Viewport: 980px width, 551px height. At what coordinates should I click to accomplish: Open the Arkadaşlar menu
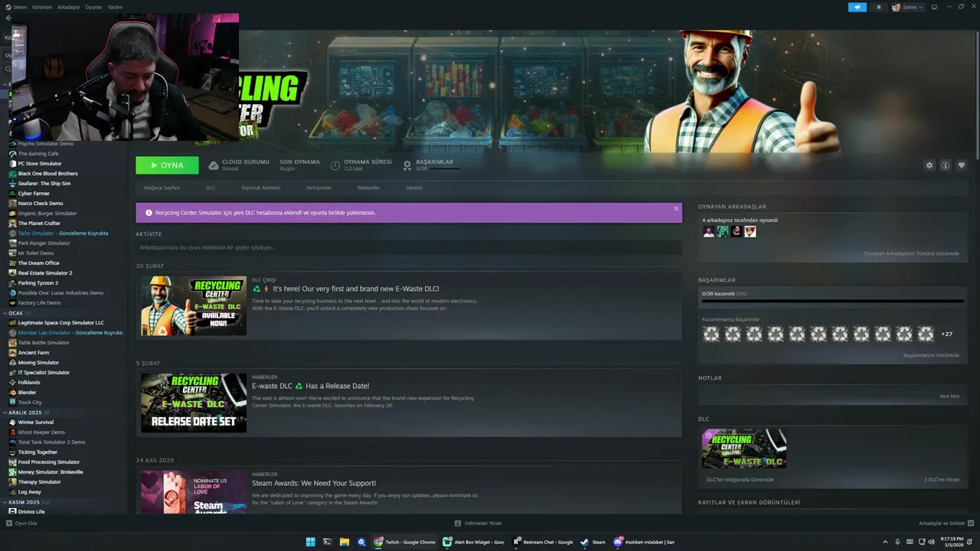click(69, 7)
